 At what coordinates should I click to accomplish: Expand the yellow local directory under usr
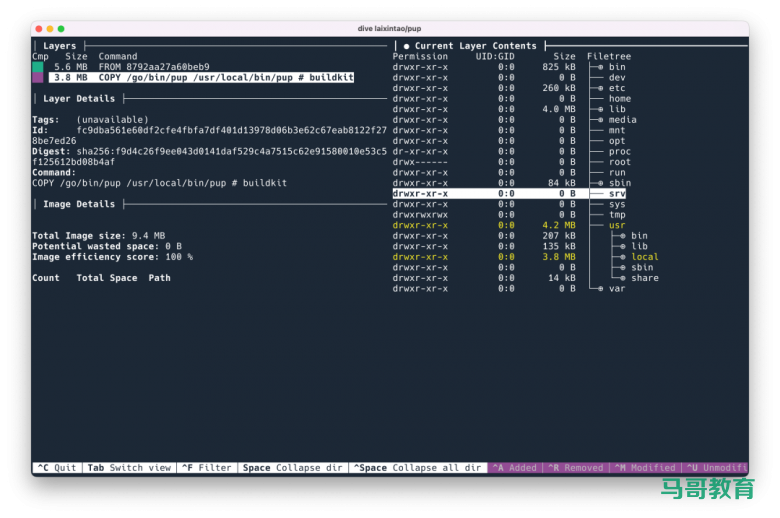(x=622, y=257)
